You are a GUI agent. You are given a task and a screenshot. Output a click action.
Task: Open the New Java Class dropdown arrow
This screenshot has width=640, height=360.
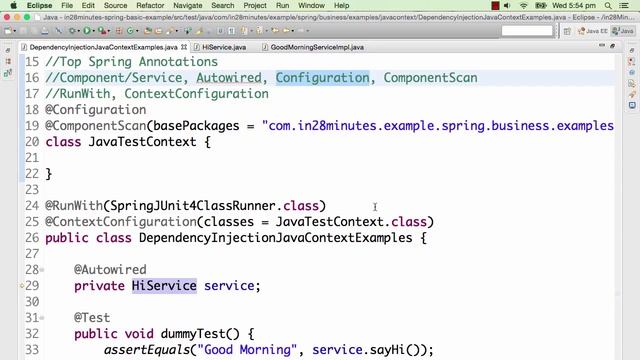pos(137,31)
